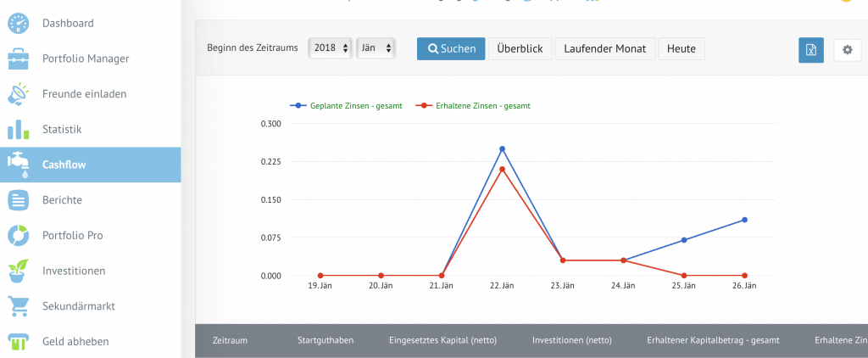The width and height of the screenshot is (868, 358).
Task: Open the Cashflow section
Action: [x=90, y=165]
